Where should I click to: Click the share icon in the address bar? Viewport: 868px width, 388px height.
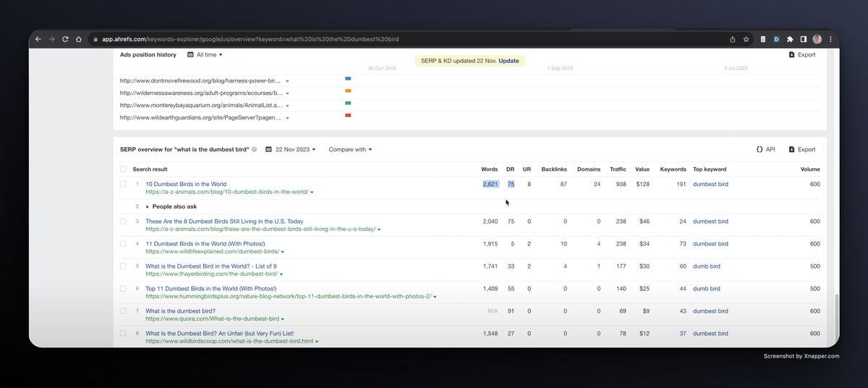point(733,39)
